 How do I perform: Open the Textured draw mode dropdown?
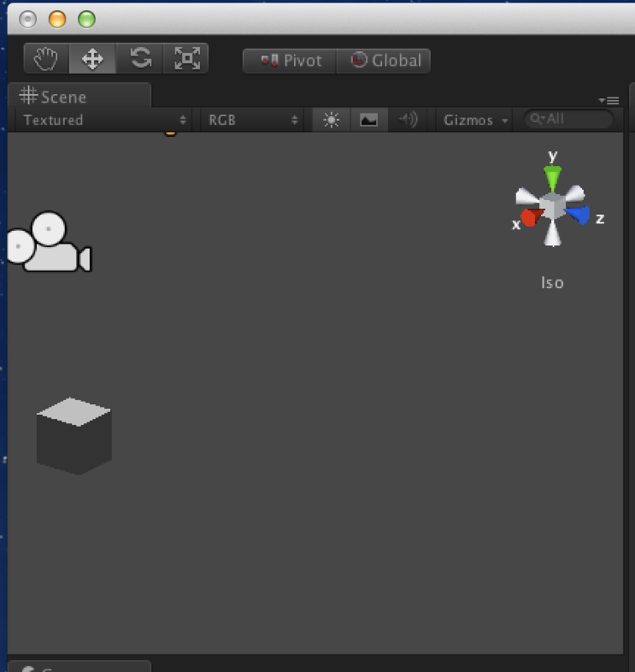[105, 120]
